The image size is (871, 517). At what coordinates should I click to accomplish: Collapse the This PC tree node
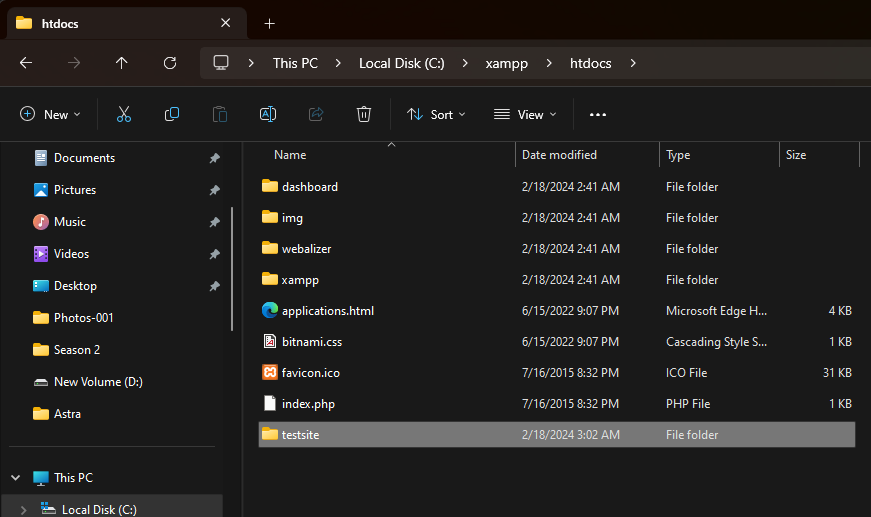click(x=15, y=478)
